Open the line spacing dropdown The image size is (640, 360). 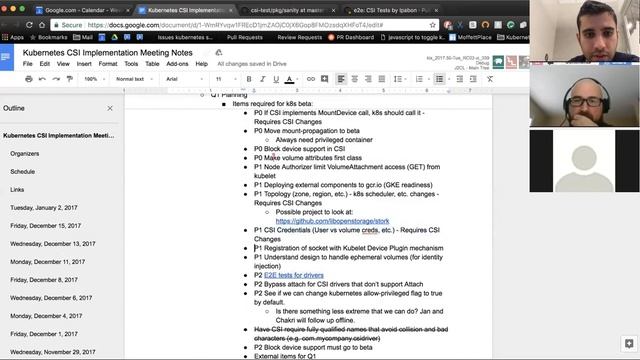pos(399,79)
